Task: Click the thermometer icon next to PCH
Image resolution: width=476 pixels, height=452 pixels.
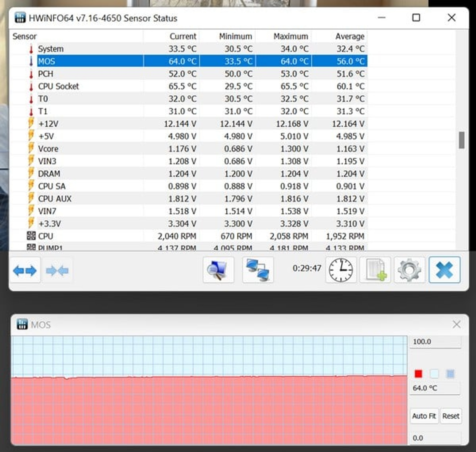Action: coord(31,74)
